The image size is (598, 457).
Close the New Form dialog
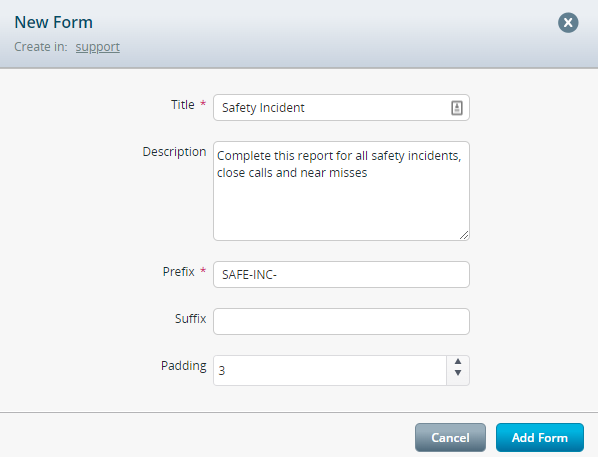coord(568,23)
